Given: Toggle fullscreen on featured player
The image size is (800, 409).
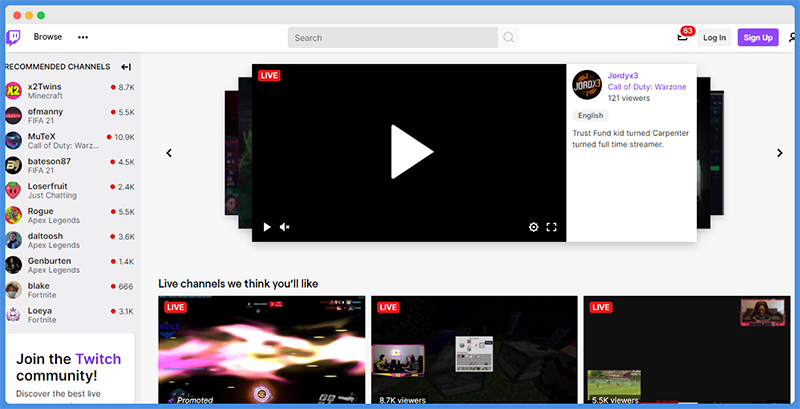Looking at the screenshot, I should pos(552,227).
